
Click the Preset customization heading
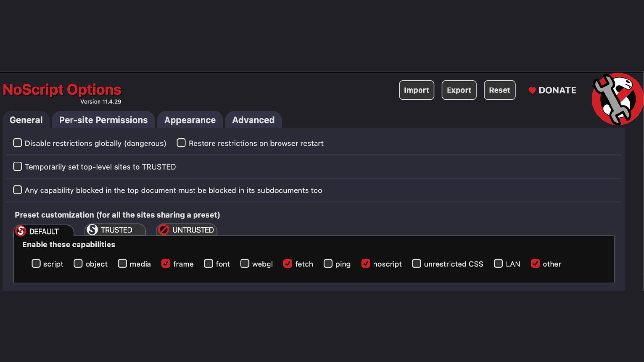pyautogui.click(x=118, y=215)
